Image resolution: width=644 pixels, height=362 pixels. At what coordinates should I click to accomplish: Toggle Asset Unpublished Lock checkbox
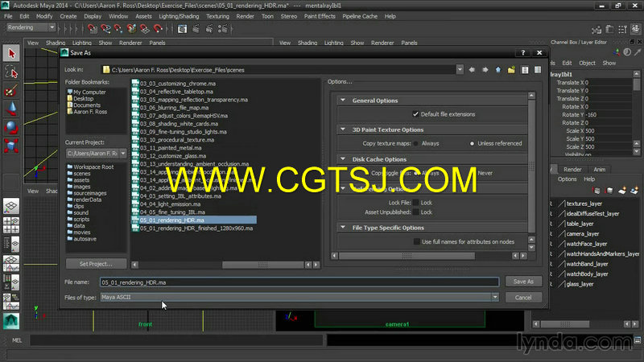pos(416,212)
